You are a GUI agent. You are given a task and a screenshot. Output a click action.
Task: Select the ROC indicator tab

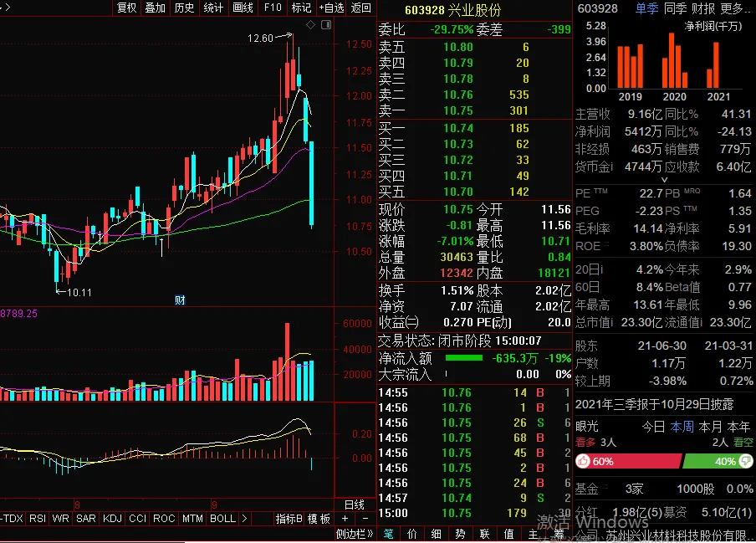point(164,519)
